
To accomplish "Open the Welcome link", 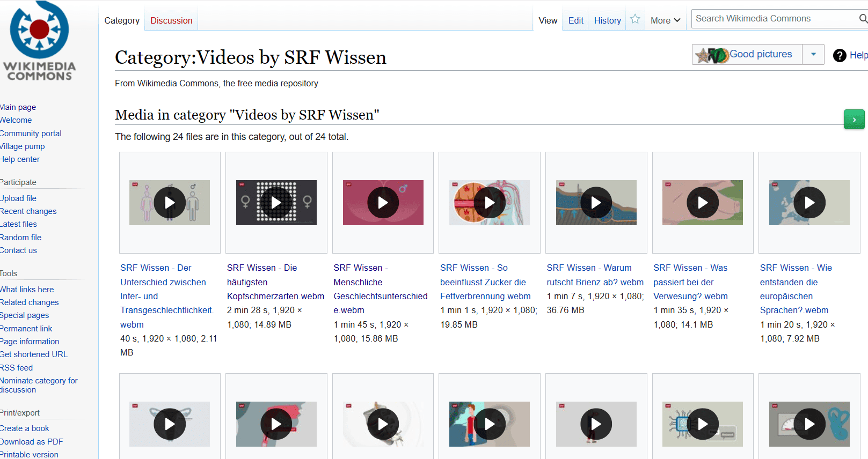I will (x=16, y=120).
